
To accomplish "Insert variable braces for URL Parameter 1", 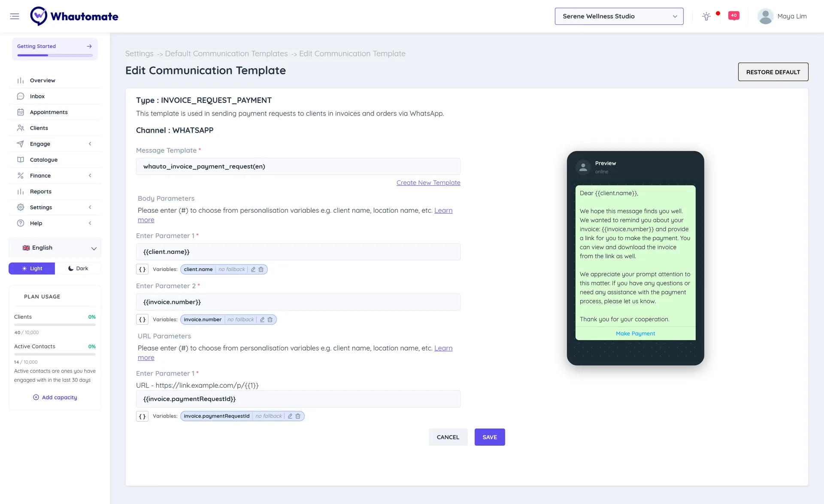I will point(142,416).
